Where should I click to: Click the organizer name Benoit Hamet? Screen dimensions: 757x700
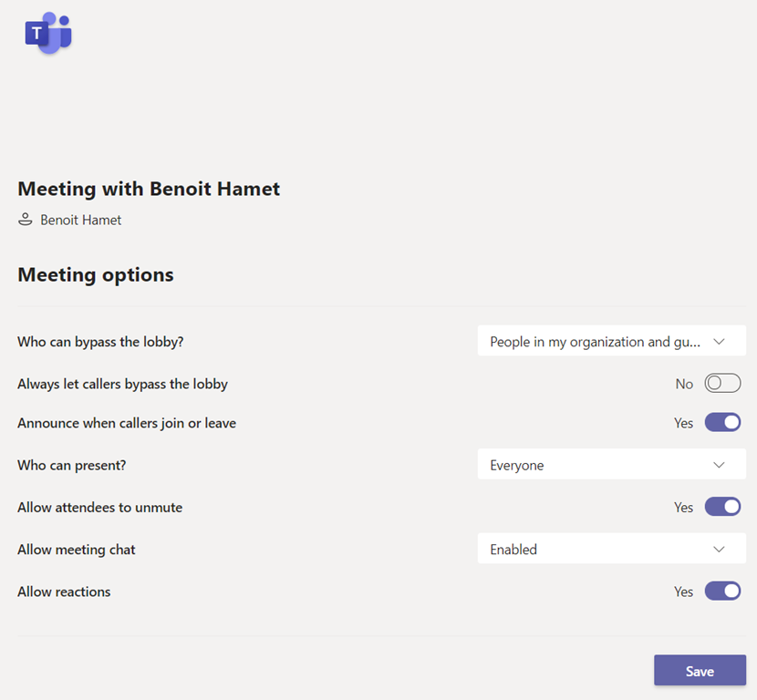pyautogui.click(x=81, y=220)
